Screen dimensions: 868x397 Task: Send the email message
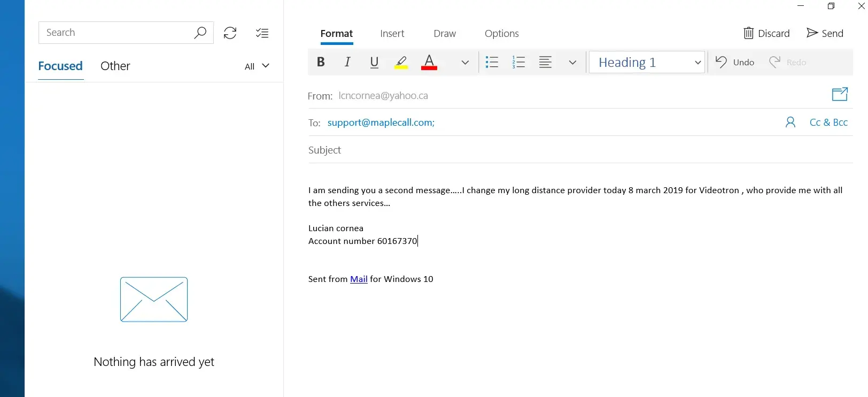click(825, 33)
